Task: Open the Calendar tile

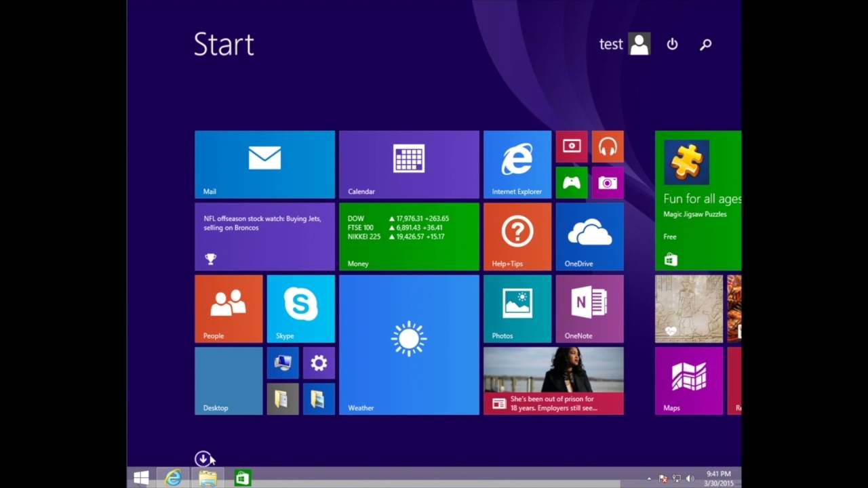Action: tap(409, 165)
